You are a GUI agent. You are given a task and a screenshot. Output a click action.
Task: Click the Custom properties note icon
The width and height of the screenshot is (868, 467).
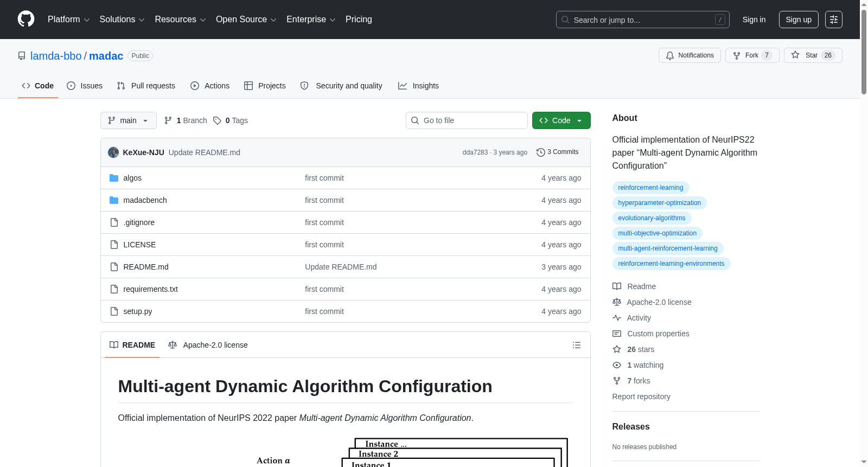617,334
